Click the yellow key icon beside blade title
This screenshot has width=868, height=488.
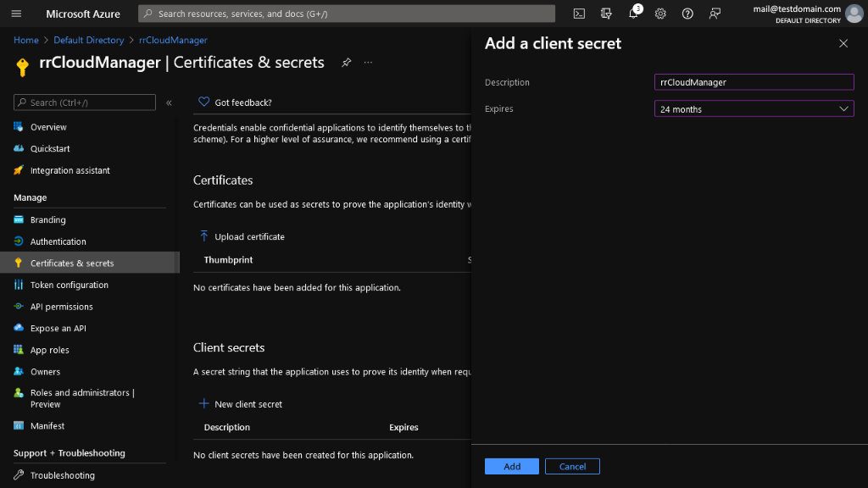23,67
